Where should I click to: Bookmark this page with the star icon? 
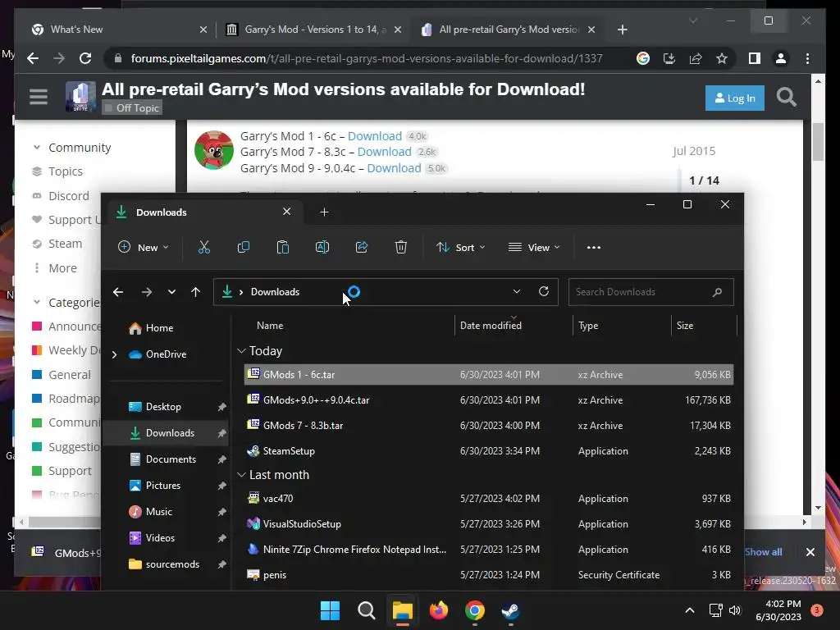pos(722,58)
